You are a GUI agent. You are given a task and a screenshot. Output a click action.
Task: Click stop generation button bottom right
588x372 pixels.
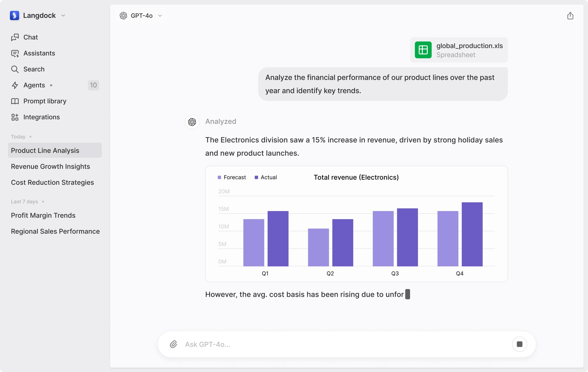[x=520, y=344]
